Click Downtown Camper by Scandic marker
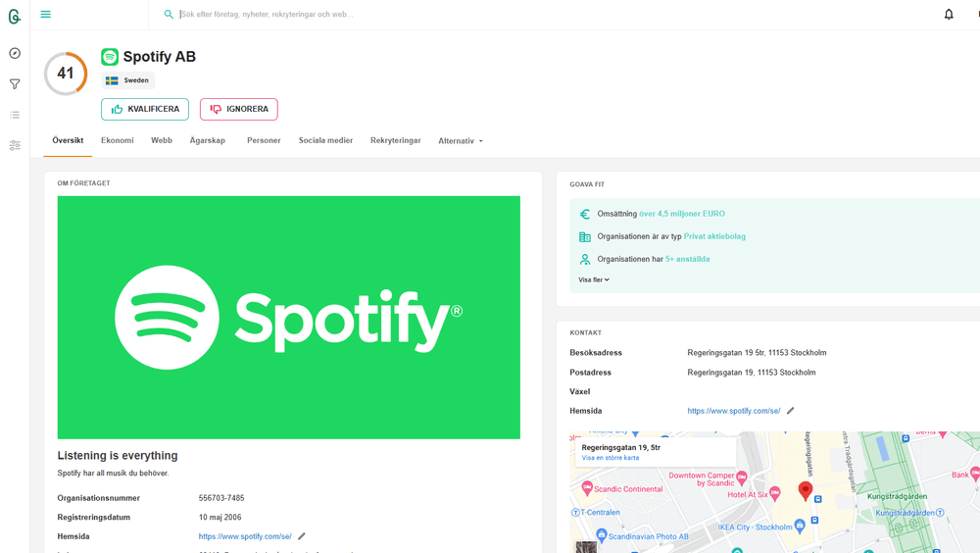The image size is (980, 553). click(x=742, y=478)
